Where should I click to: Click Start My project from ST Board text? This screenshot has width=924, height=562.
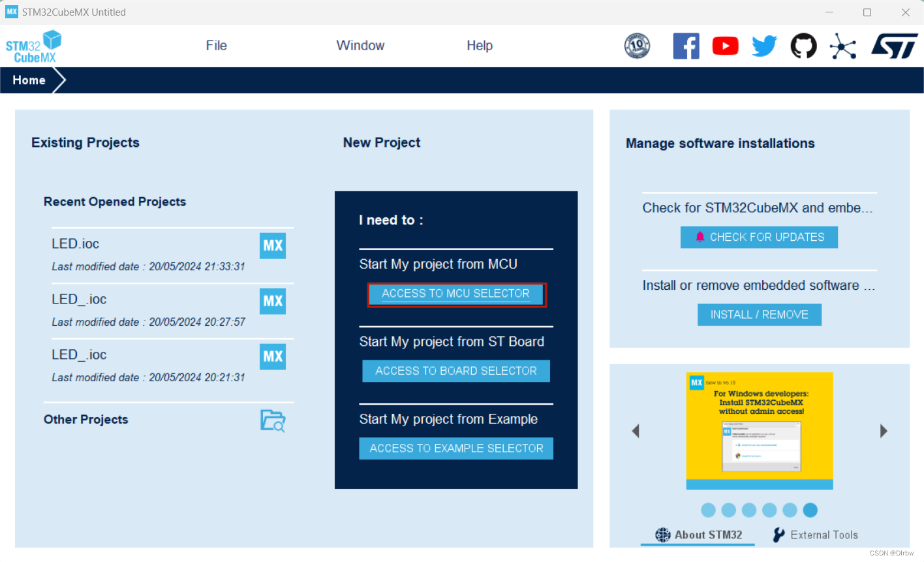[452, 341]
